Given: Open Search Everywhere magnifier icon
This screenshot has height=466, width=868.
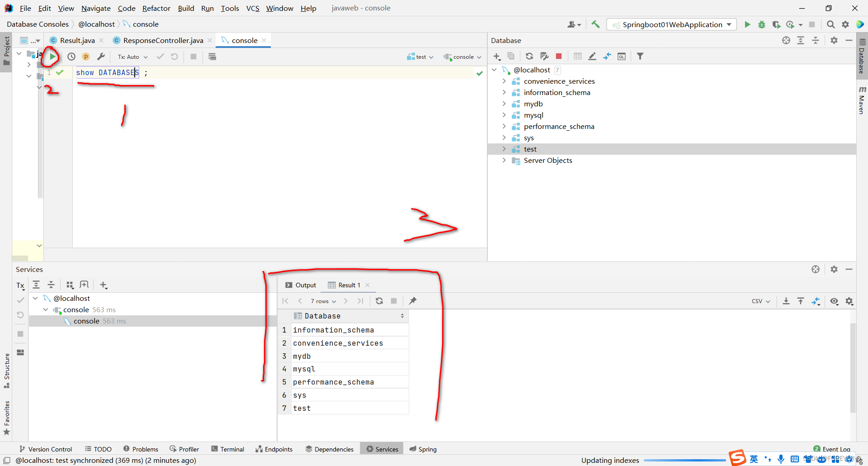Looking at the screenshot, I should click(831, 24).
